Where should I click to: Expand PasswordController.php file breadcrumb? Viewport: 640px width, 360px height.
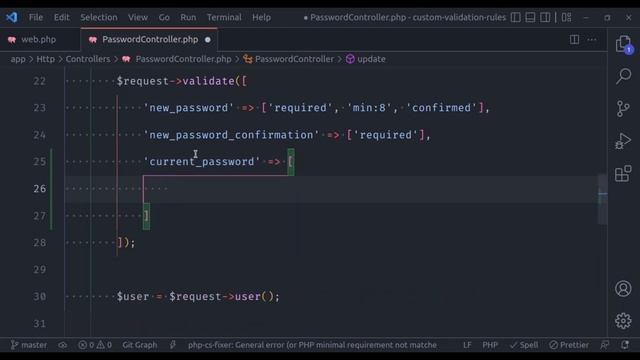pos(183,59)
